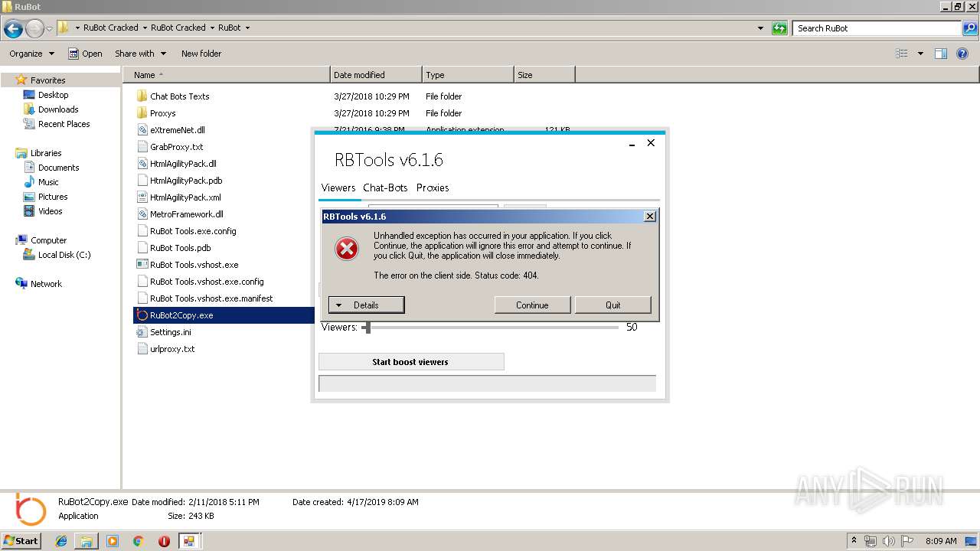Sort by Type column header
The height and width of the screenshot is (551, 980).
(468, 75)
